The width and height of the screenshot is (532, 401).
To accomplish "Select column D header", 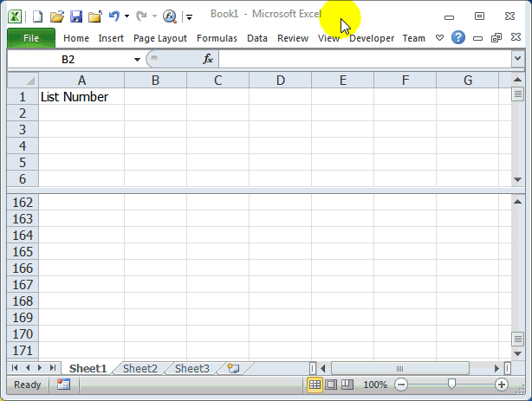I will pyautogui.click(x=280, y=81).
